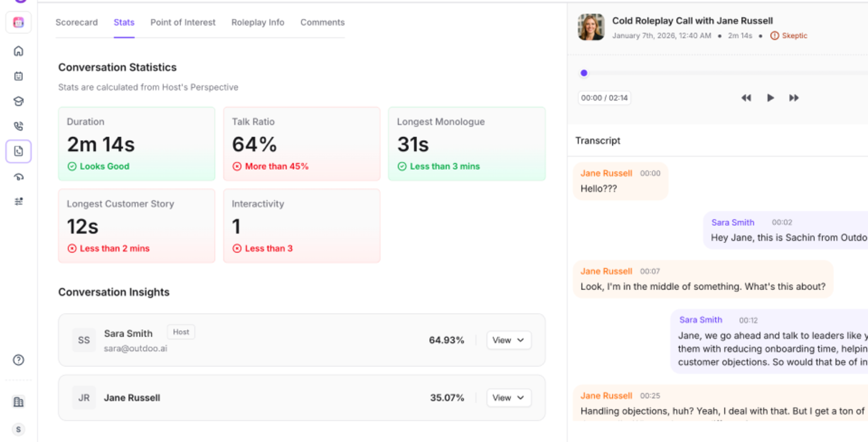Click the graduation cap training icon
868x442 pixels.
pos(18,102)
